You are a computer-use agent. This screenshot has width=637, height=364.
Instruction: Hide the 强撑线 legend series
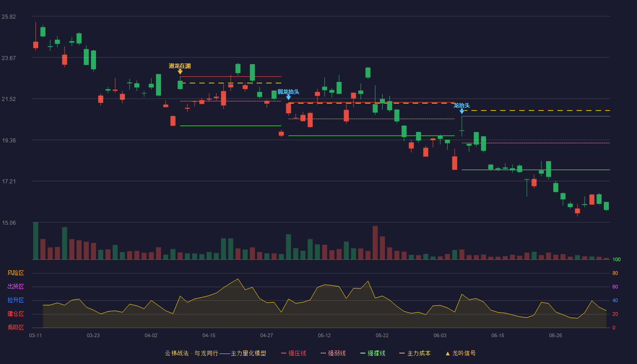[373, 353]
